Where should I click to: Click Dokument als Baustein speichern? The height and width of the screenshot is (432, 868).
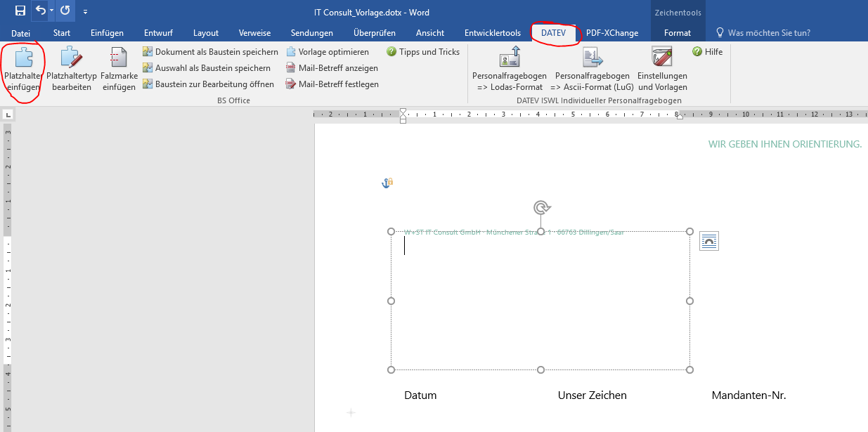click(210, 52)
